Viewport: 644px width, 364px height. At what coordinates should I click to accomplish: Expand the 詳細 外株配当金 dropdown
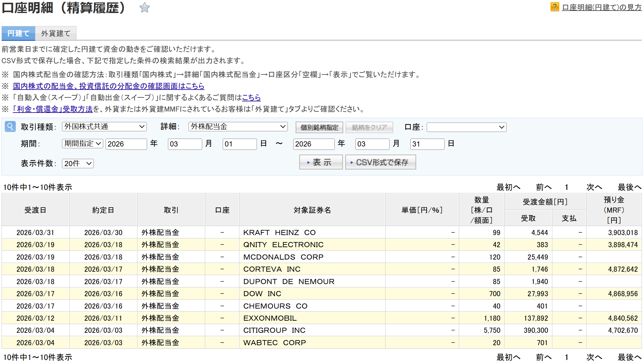tap(238, 126)
